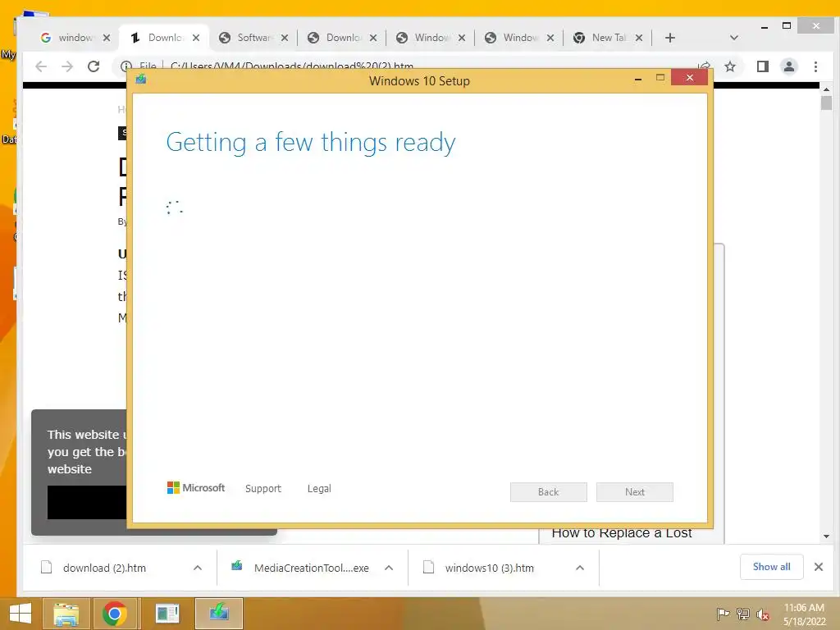Open Chrome three-dot menu

click(815, 66)
